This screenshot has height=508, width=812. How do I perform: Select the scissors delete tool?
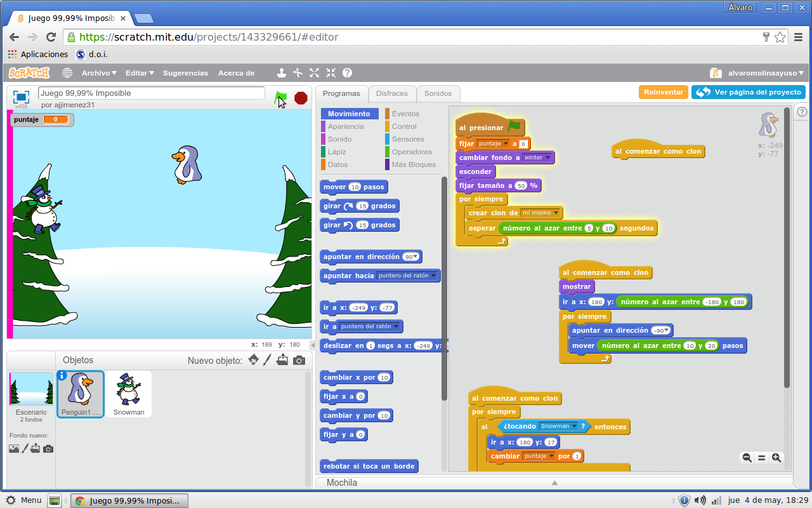point(298,73)
